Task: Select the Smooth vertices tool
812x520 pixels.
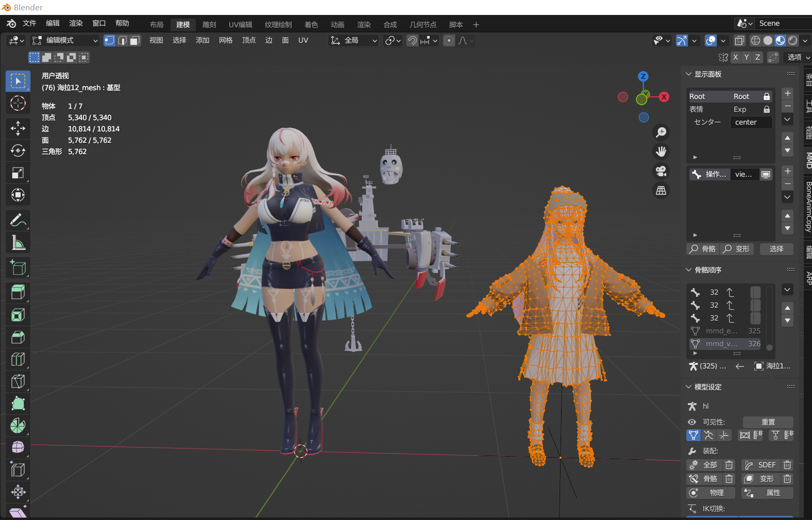Action: pos(18,447)
